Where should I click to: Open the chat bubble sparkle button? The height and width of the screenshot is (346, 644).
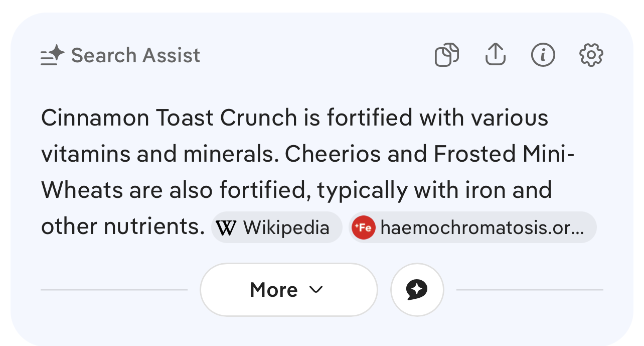417,290
